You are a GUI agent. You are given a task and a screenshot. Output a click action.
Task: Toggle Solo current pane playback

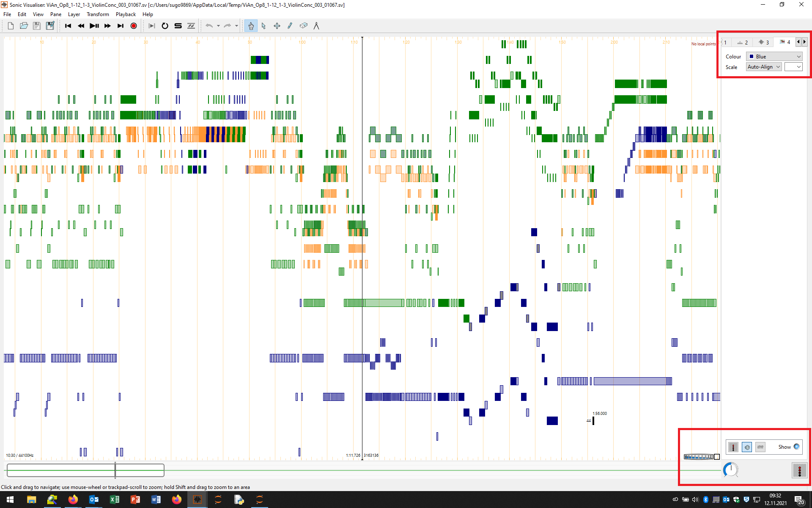click(x=178, y=26)
